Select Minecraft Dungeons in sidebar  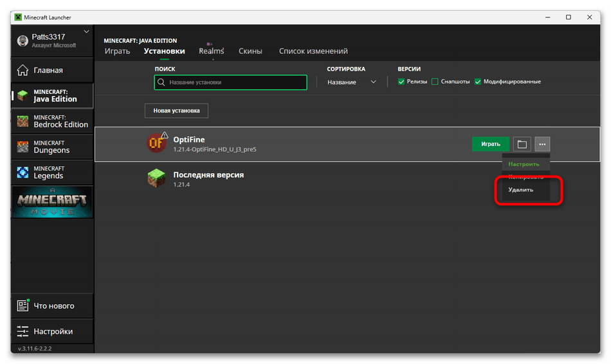click(52, 147)
